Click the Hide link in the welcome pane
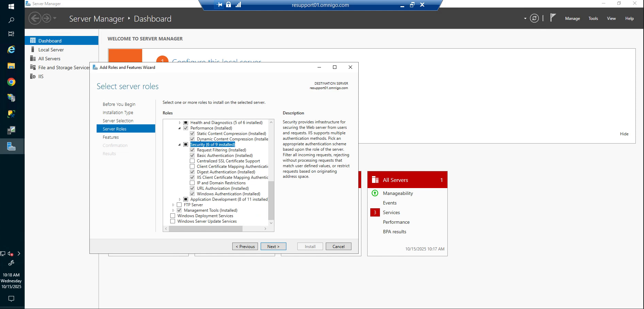Image resolution: width=644 pixels, height=309 pixels. 624,134
